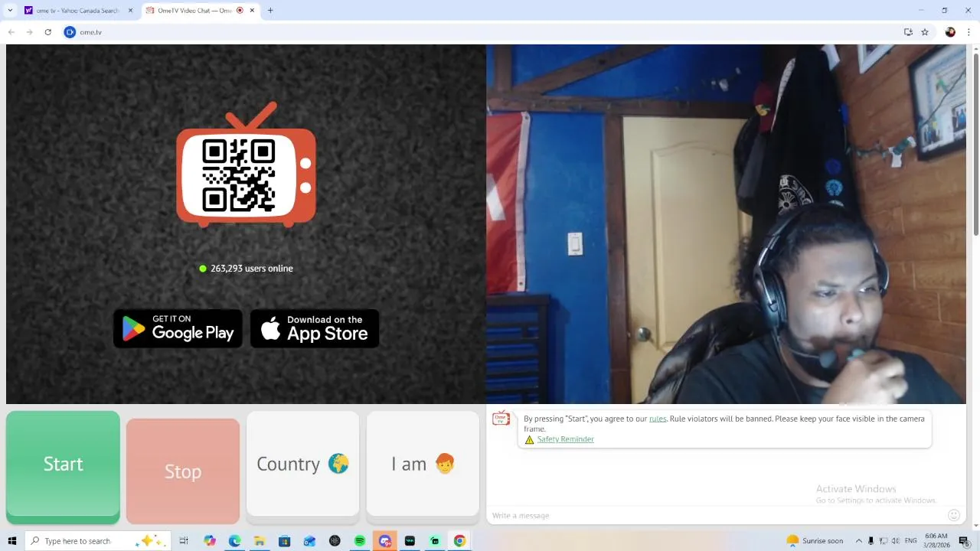
Task: Switch the ENG input language indicator
Action: [911, 541]
